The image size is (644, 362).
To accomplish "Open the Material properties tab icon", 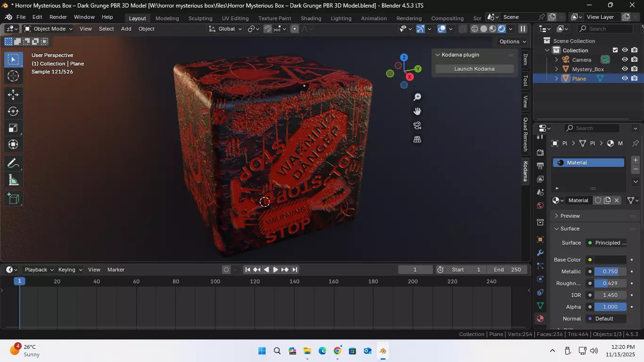I will click(x=540, y=319).
